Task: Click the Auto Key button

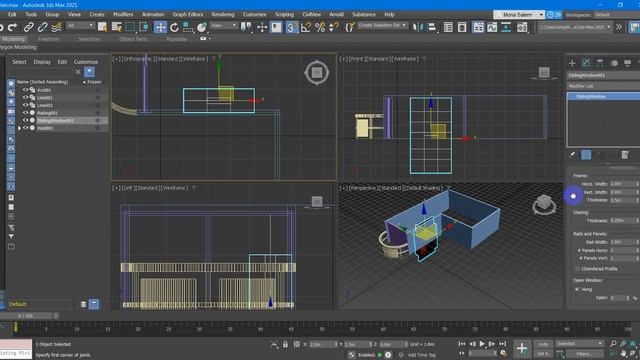Action: [543, 344]
